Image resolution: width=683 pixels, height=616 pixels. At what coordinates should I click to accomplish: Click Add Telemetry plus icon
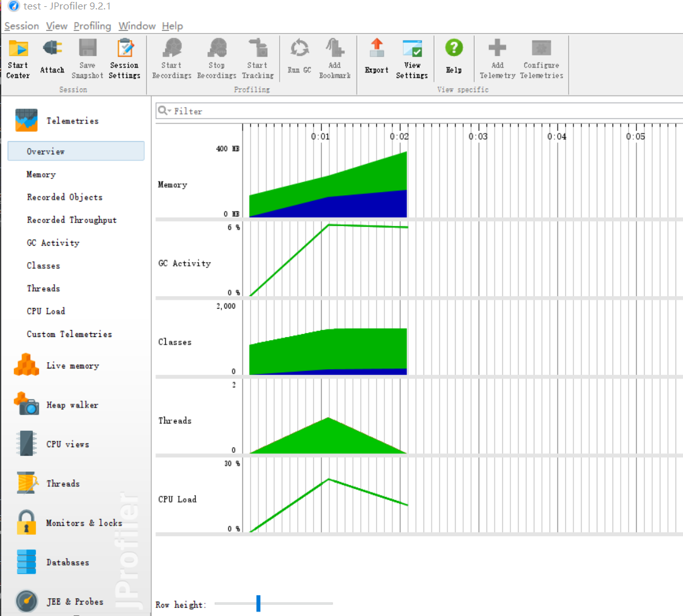pos(497,48)
